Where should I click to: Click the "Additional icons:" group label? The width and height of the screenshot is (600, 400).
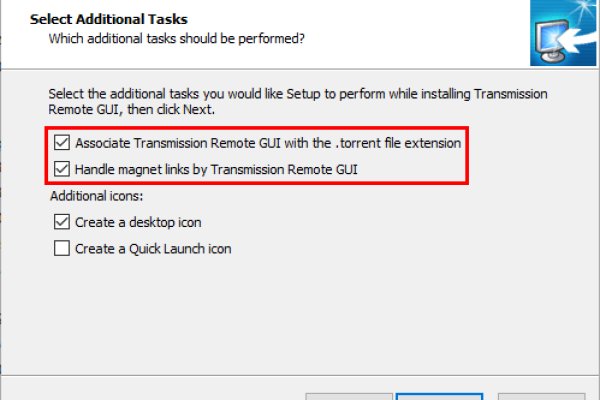point(97,196)
